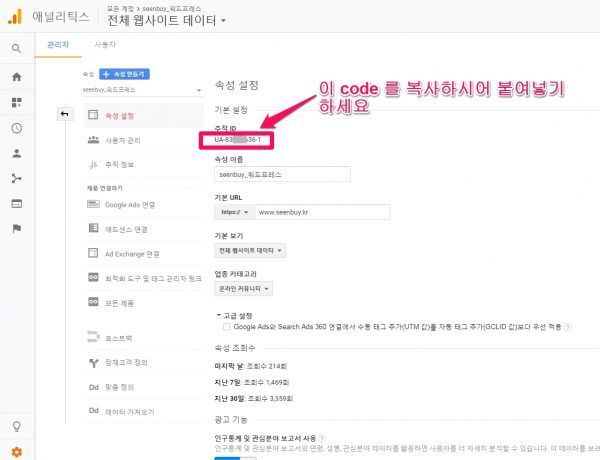Click the back arrow button
The height and width of the screenshot is (460, 600).
[x=65, y=114]
